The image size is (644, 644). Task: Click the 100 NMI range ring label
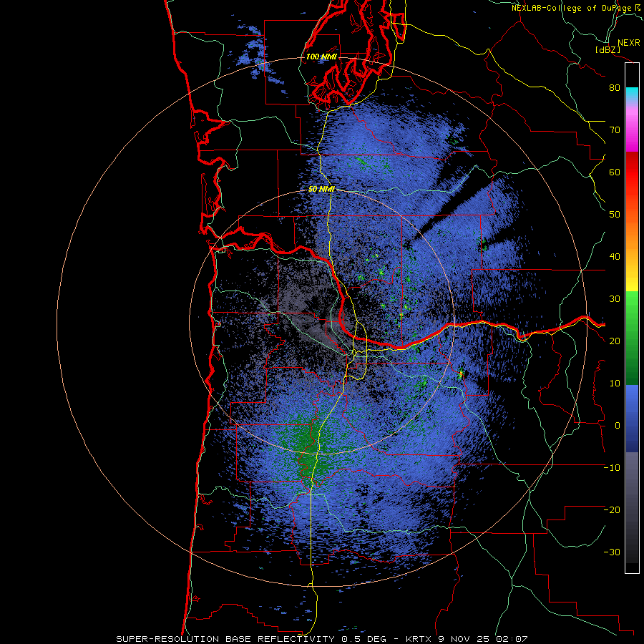coord(321,57)
